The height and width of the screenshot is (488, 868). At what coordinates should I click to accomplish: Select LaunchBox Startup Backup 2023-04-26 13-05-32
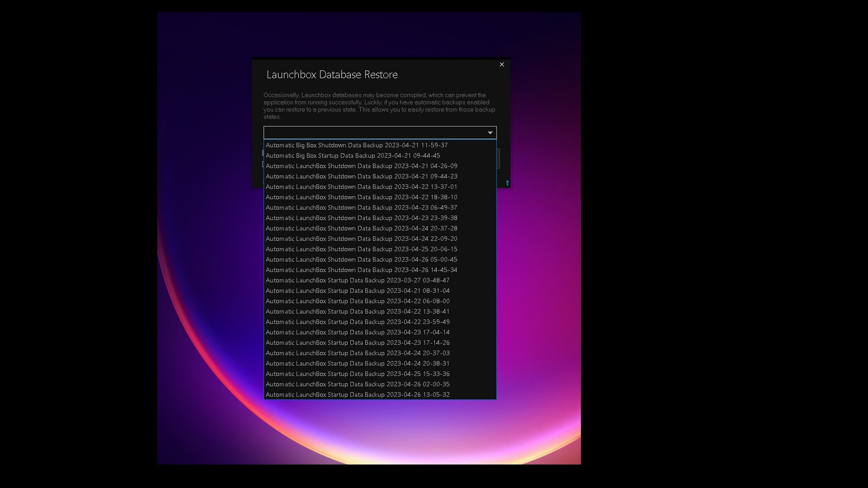tap(380, 394)
